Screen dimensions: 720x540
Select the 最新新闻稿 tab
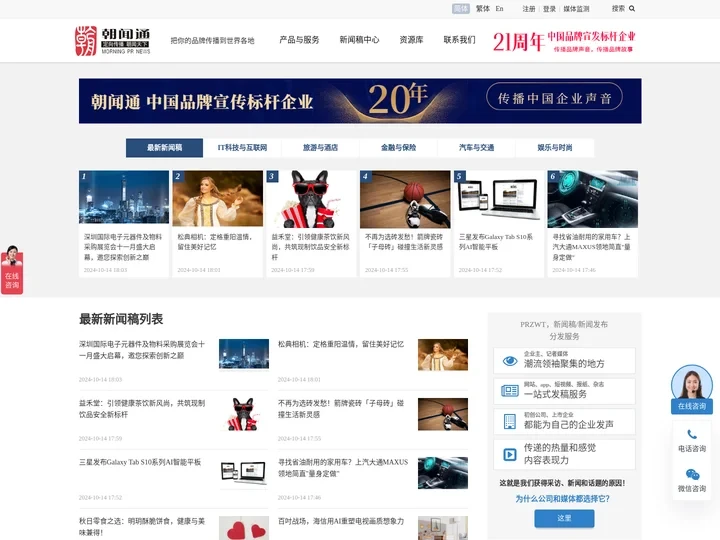pos(164,148)
